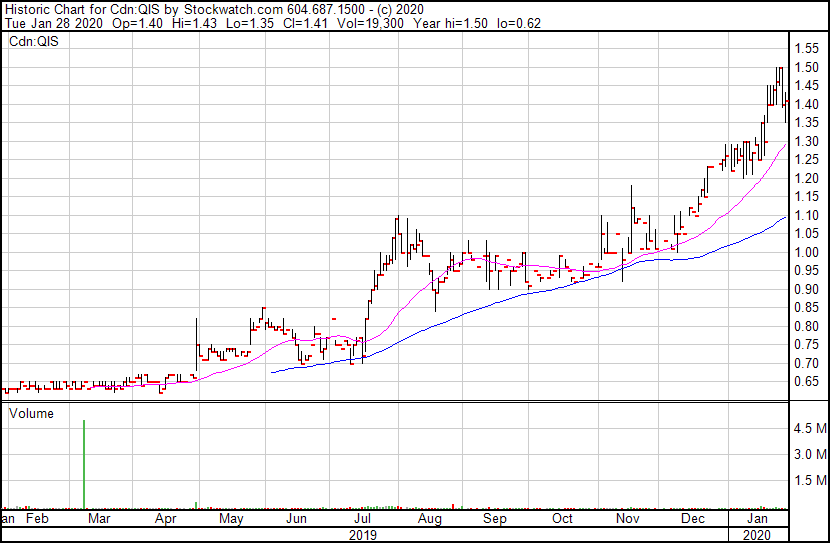
Task: Click the 1.35 price axis label
Action: click(807, 123)
